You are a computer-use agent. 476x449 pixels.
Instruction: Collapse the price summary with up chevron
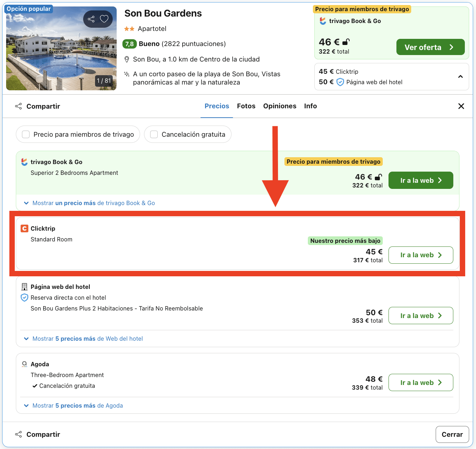tap(461, 77)
